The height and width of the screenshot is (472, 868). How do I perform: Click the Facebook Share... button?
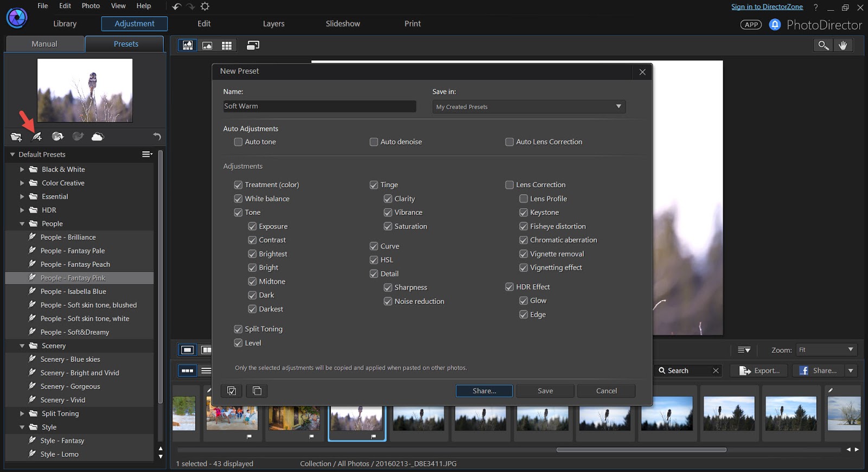coord(818,371)
